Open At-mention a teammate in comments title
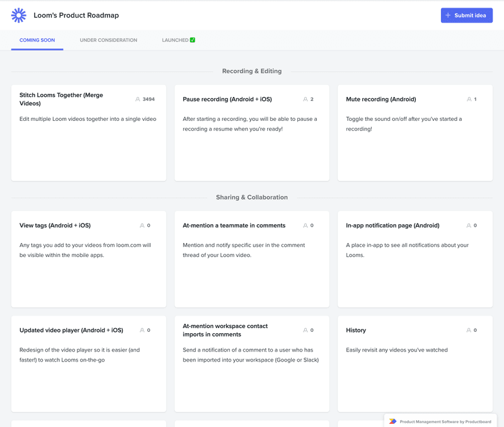504x427 pixels. coord(234,225)
